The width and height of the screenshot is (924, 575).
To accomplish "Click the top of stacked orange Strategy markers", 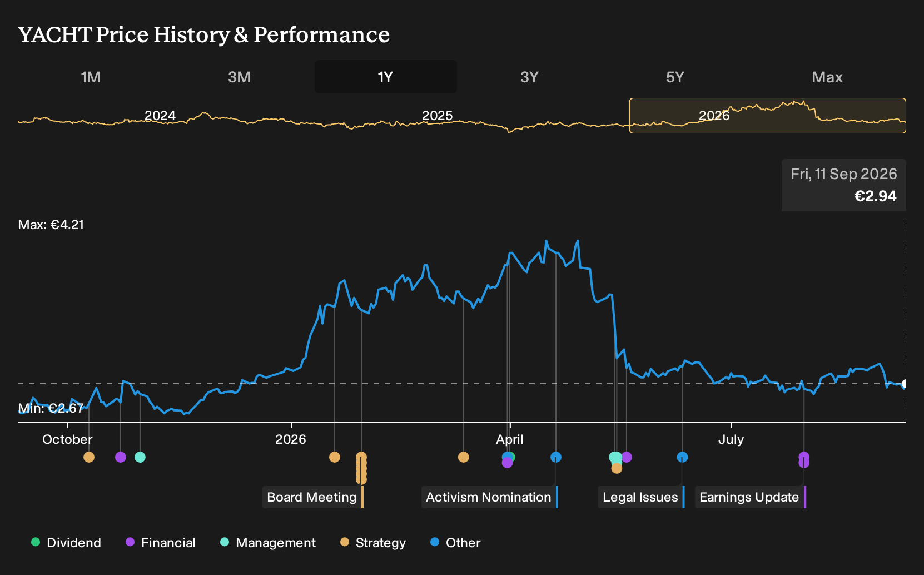I will [361, 457].
